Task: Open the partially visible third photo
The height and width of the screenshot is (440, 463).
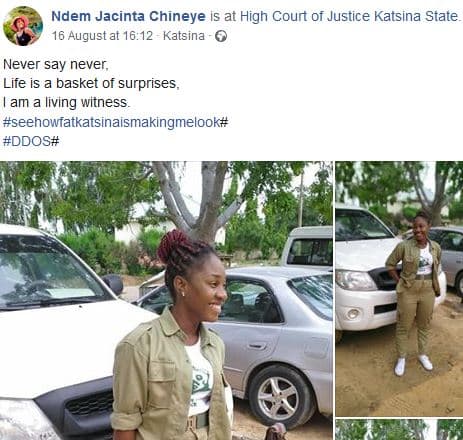Action: tap(399, 430)
